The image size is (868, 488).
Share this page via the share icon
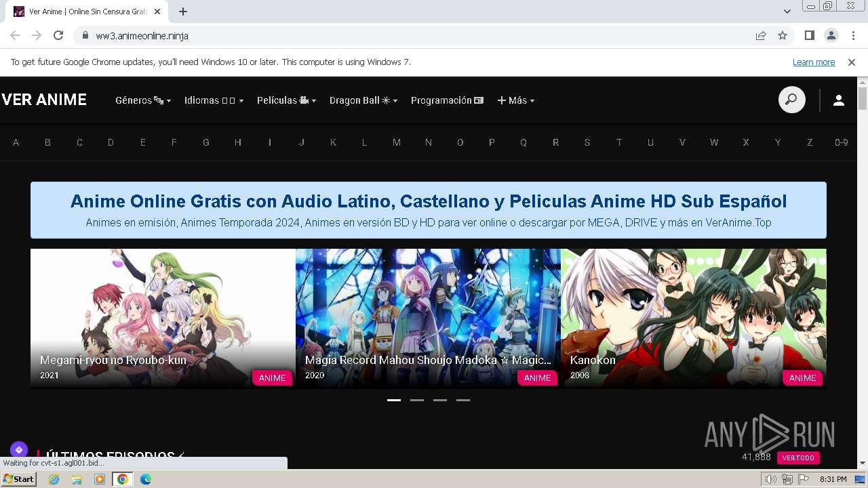coord(761,35)
